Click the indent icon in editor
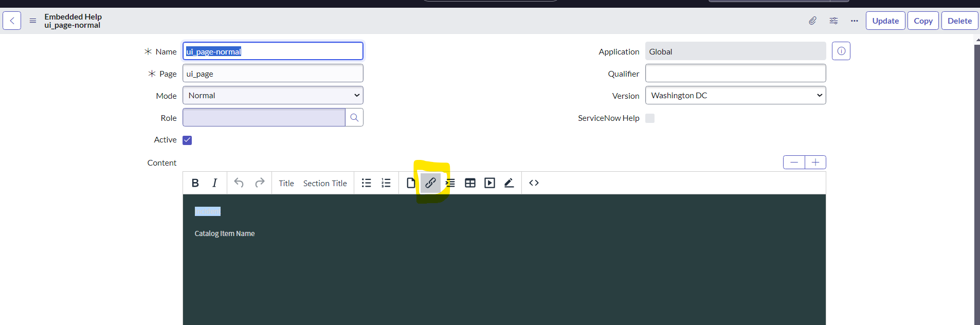Viewport: 980px width, 325px height. (450, 183)
